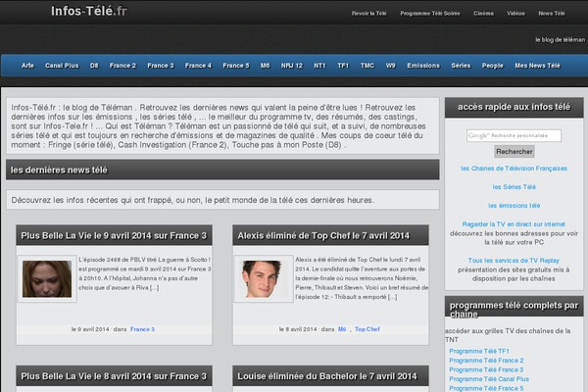Open France 3 tag under 9 avril article

[x=142, y=329]
